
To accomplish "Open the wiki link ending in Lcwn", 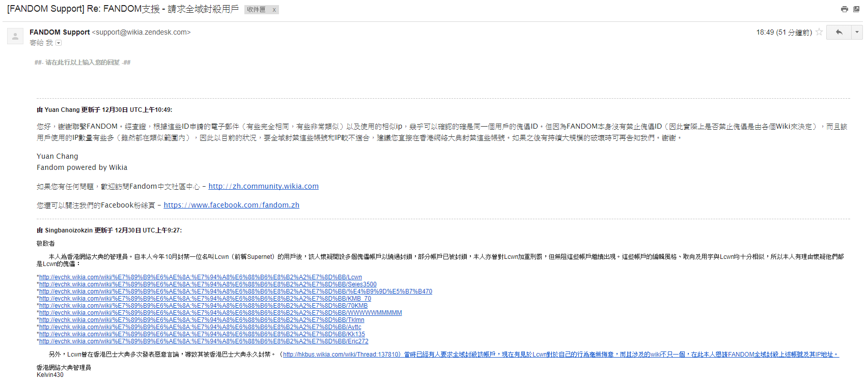I will [x=201, y=277].
